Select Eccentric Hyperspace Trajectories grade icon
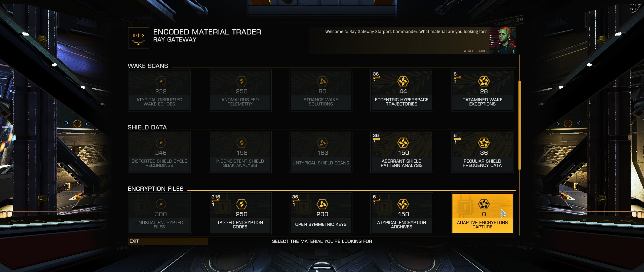Screen dimensions: 644x272 [403, 81]
